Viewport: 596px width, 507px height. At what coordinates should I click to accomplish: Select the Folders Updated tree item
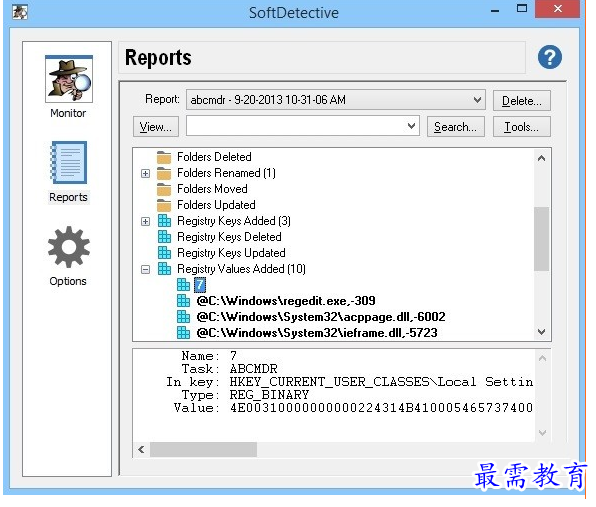click(x=216, y=205)
